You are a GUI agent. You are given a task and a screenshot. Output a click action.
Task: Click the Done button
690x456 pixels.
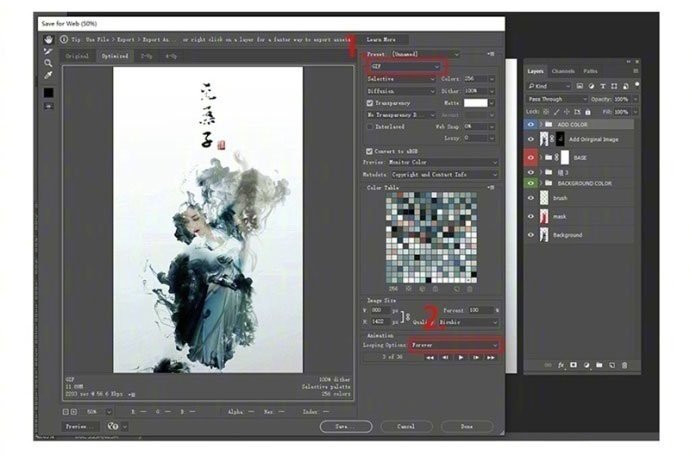466,426
